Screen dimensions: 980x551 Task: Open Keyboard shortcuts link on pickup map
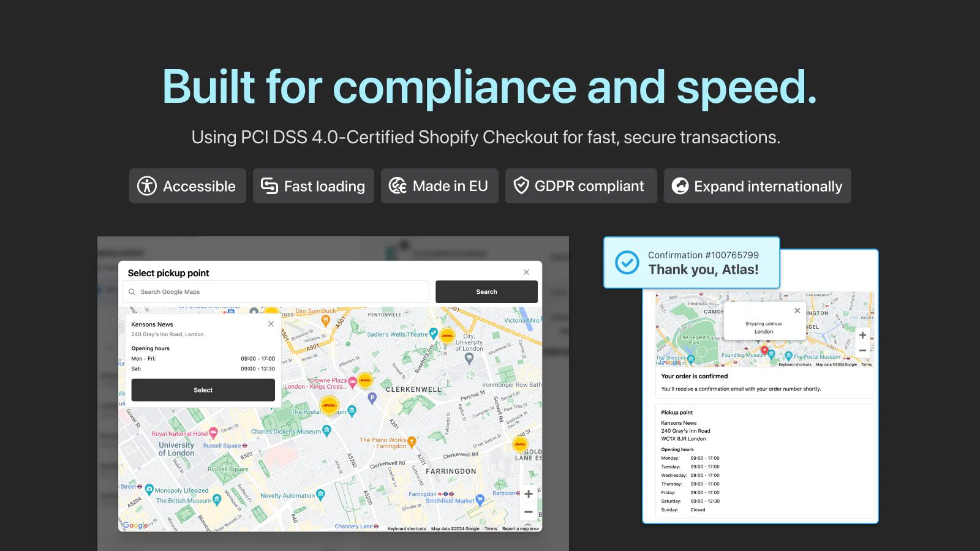(x=407, y=529)
